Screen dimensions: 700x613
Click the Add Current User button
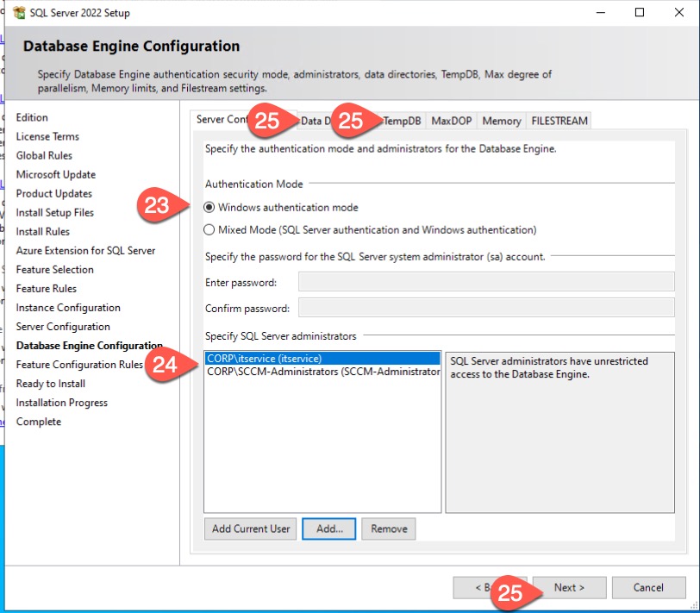[x=251, y=529]
